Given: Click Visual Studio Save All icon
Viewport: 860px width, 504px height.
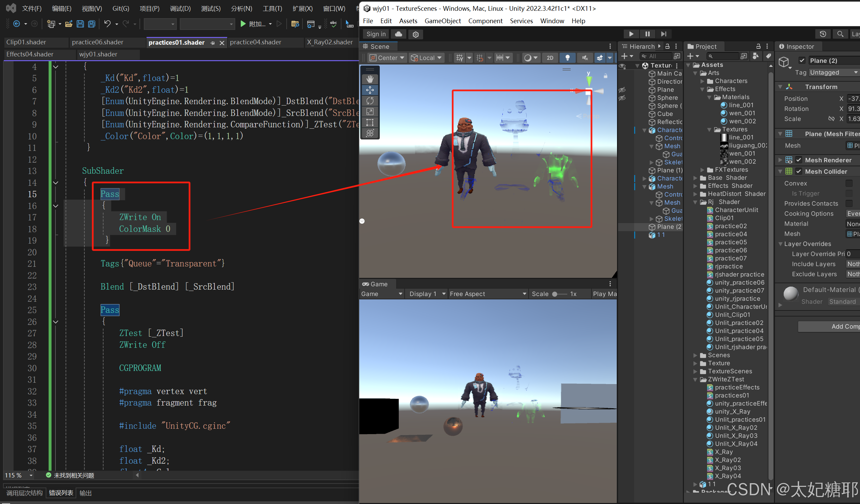Looking at the screenshot, I should click(x=91, y=24).
